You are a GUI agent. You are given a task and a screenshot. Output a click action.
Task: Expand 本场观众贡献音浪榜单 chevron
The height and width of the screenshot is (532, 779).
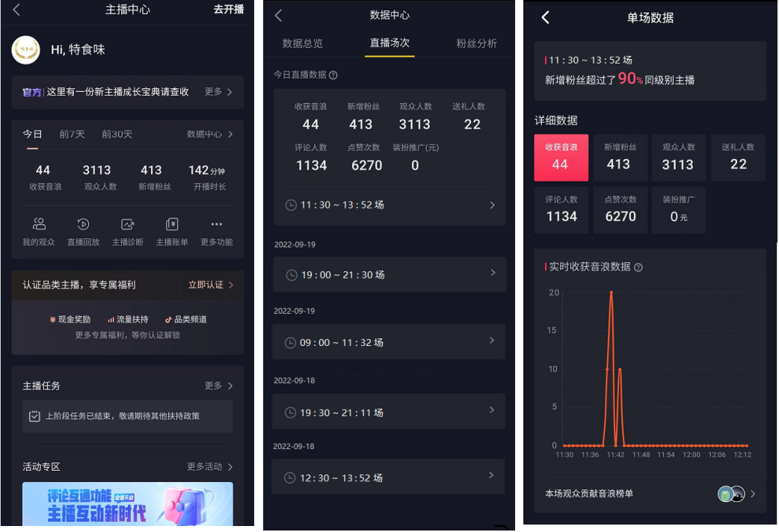click(x=753, y=494)
